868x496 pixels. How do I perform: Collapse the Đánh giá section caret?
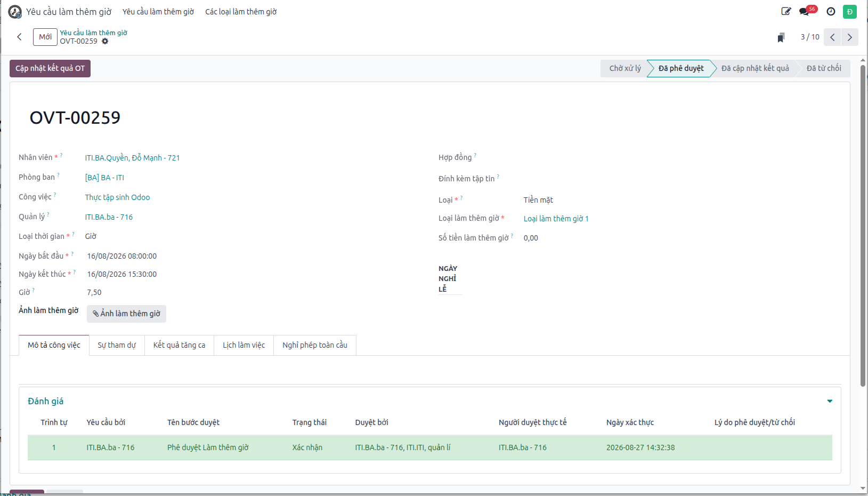[x=830, y=401]
